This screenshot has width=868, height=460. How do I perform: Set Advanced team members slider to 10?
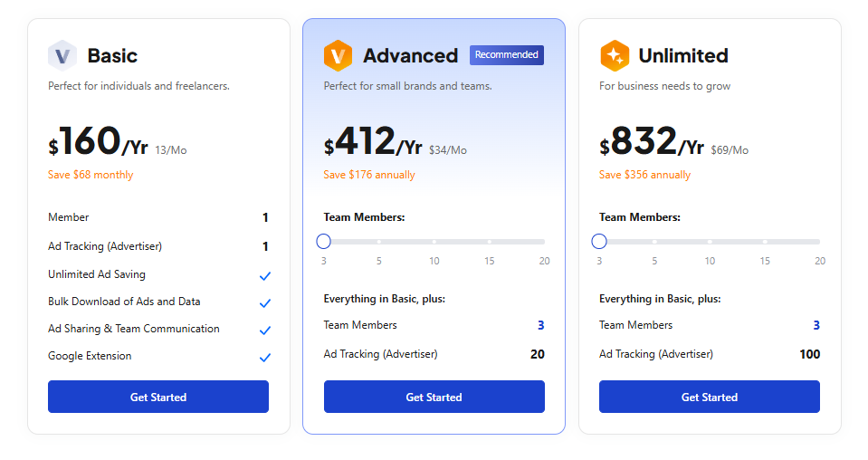click(x=434, y=242)
